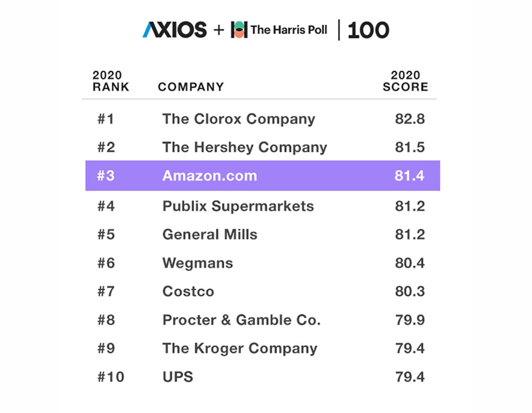Click the Harris Poll emblem icon
532x413 pixels.
pyautogui.click(x=239, y=29)
